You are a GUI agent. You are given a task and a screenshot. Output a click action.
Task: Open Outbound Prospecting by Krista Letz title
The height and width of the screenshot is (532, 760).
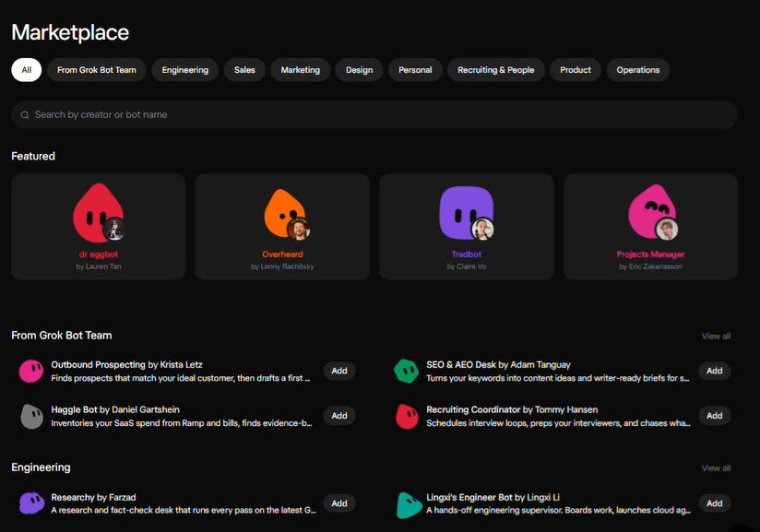(126, 365)
